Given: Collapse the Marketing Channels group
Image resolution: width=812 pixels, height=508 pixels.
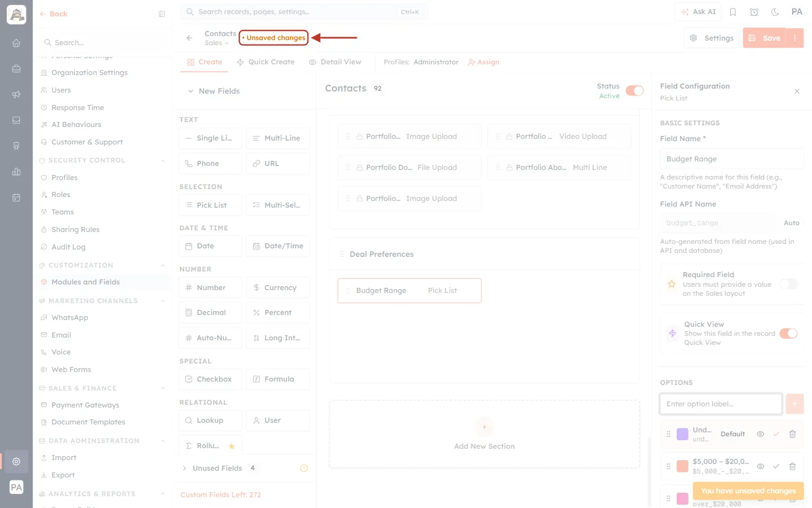Looking at the screenshot, I should click(163, 301).
